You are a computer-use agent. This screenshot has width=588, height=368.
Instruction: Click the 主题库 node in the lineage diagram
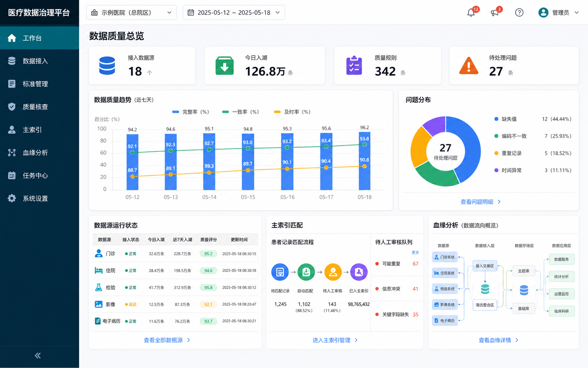523,271
